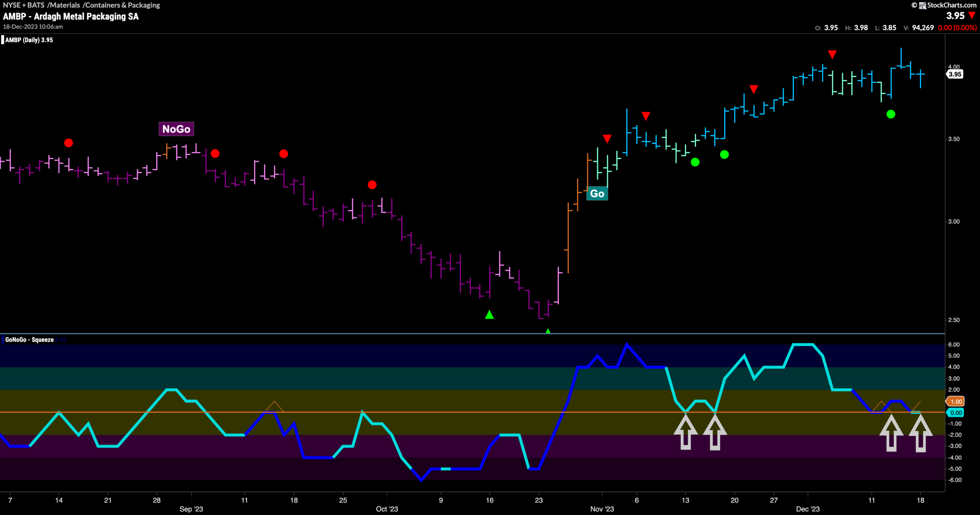Screen dimensions: 980x515
Task: Click the Dec '23 date axis label
Action: (x=808, y=509)
